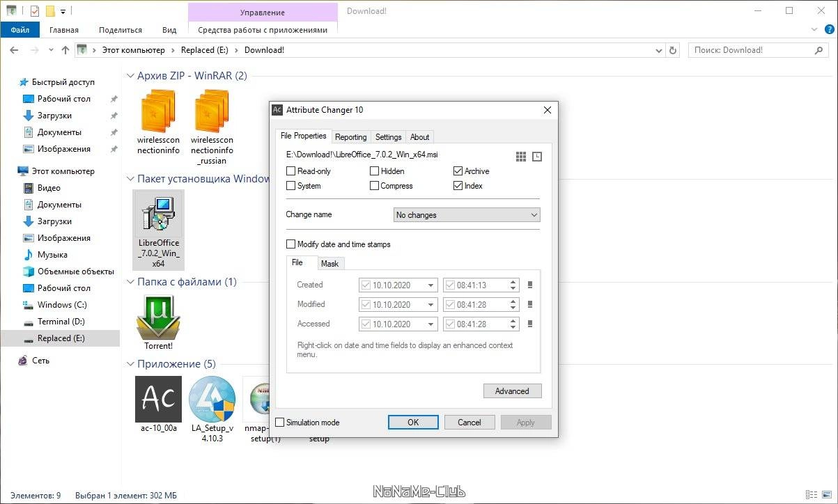Toggle the System attribute checkbox
This screenshot has width=838, height=504.
click(291, 186)
